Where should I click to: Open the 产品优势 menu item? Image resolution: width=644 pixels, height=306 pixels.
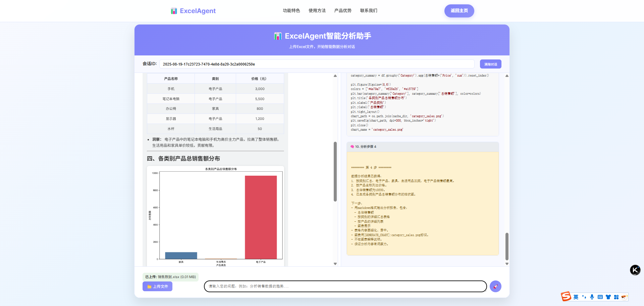(343, 11)
